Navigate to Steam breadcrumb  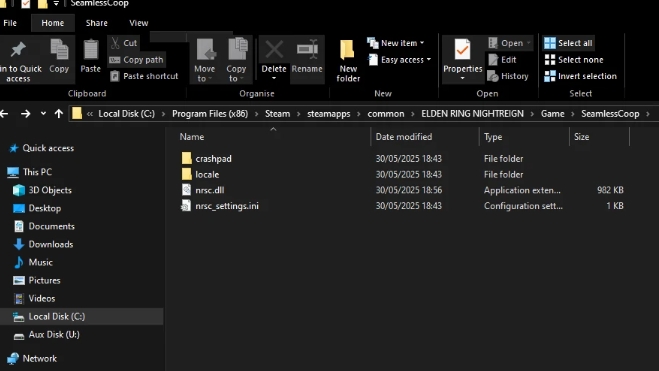(x=277, y=114)
